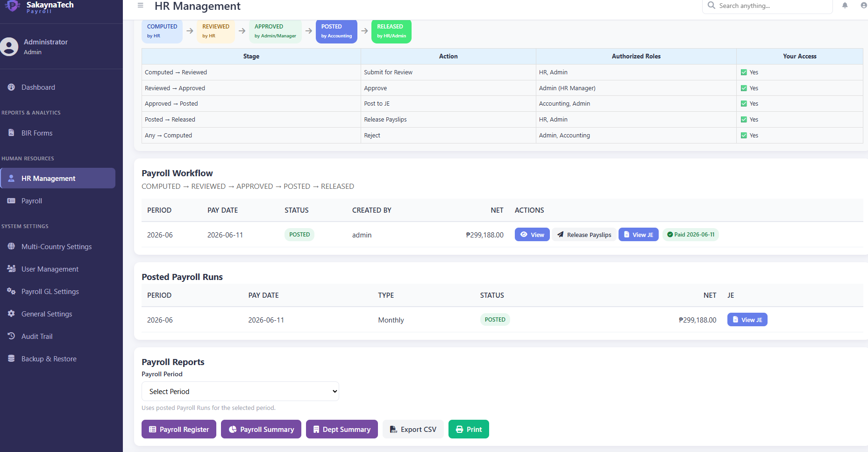Click the checkmark in Any → Computed row
This screenshot has height=452, width=868.
744,136
